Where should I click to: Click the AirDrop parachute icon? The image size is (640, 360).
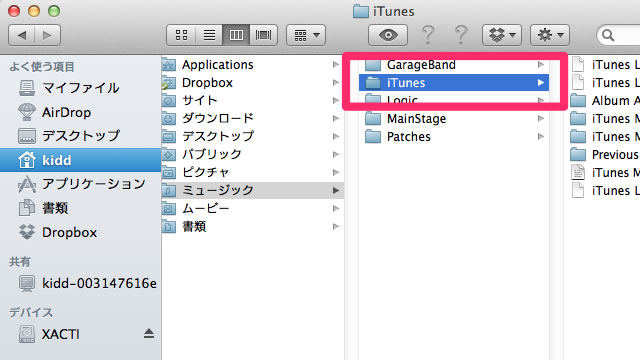click(x=27, y=112)
